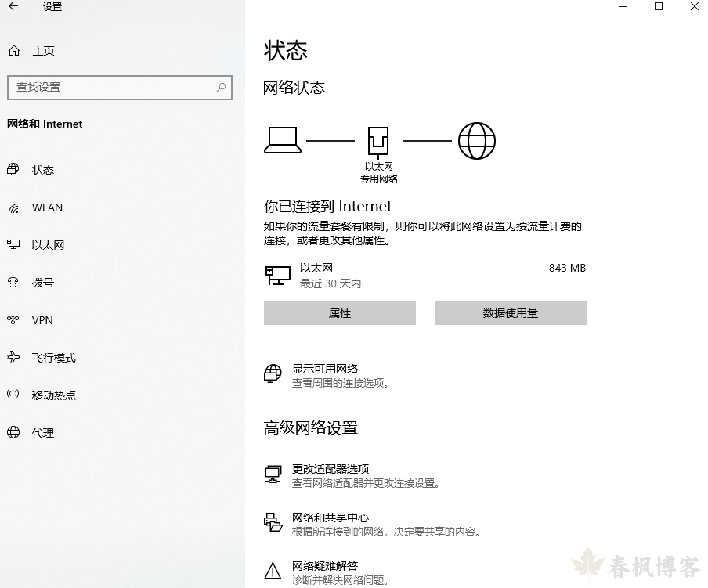The width and height of the screenshot is (708, 588).
Task: Select the VPN icon in the sidebar
Action: click(x=16, y=320)
